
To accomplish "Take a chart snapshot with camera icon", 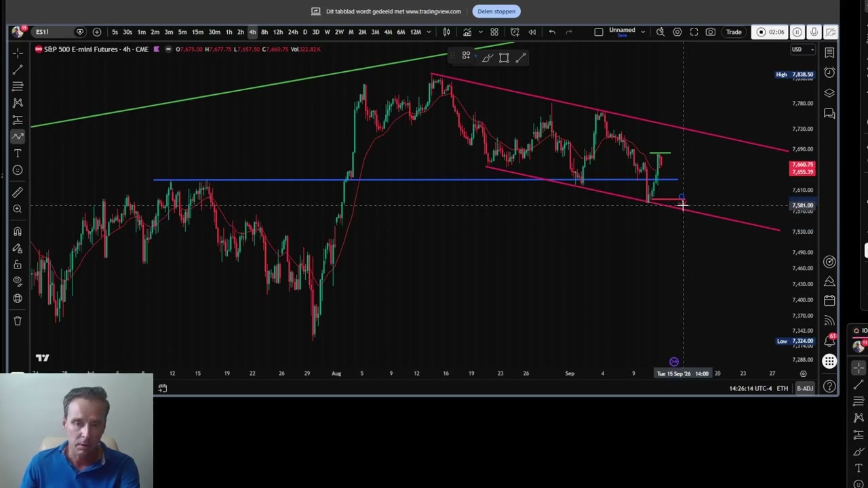I will 710,32.
